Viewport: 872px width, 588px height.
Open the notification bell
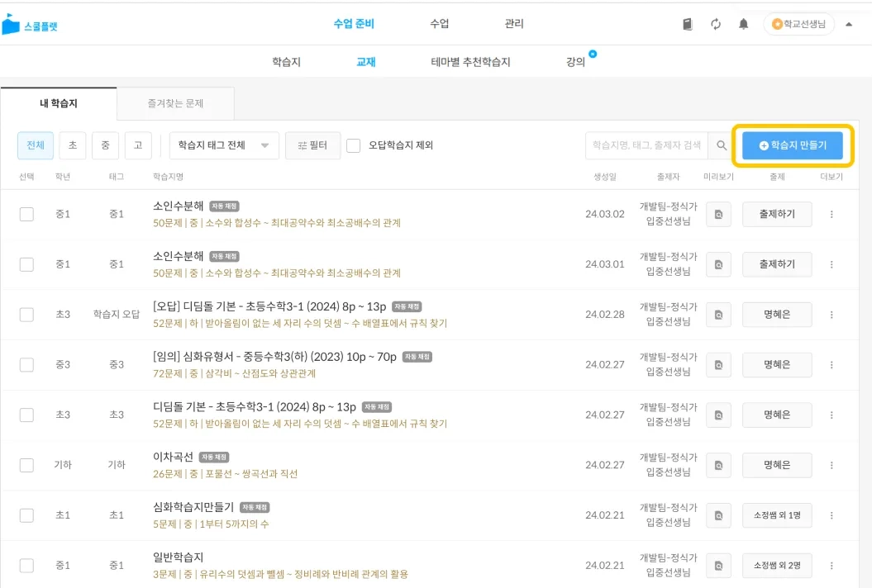(744, 24)
